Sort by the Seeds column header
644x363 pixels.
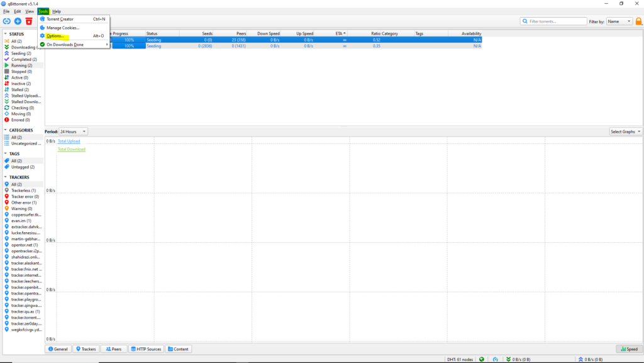point(196,34)
